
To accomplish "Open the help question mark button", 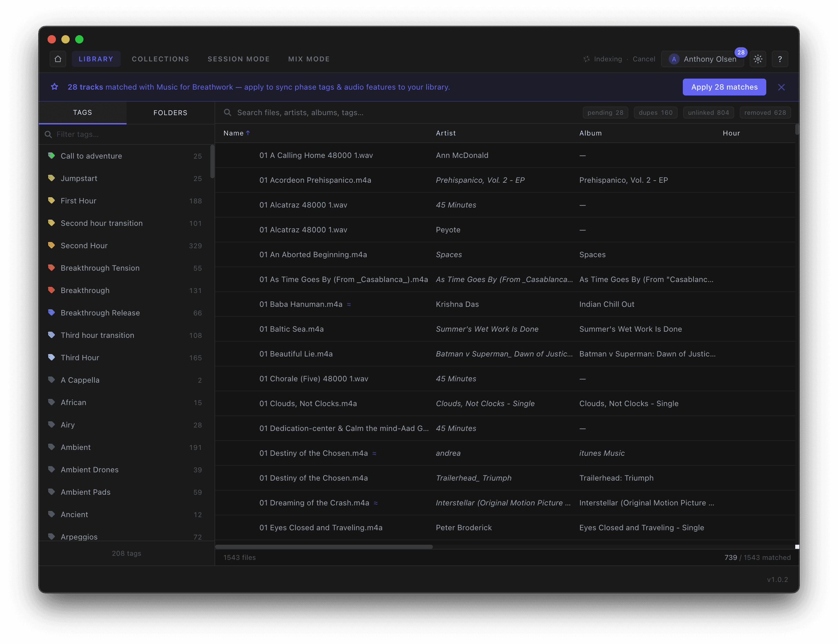I will (779, 59).
